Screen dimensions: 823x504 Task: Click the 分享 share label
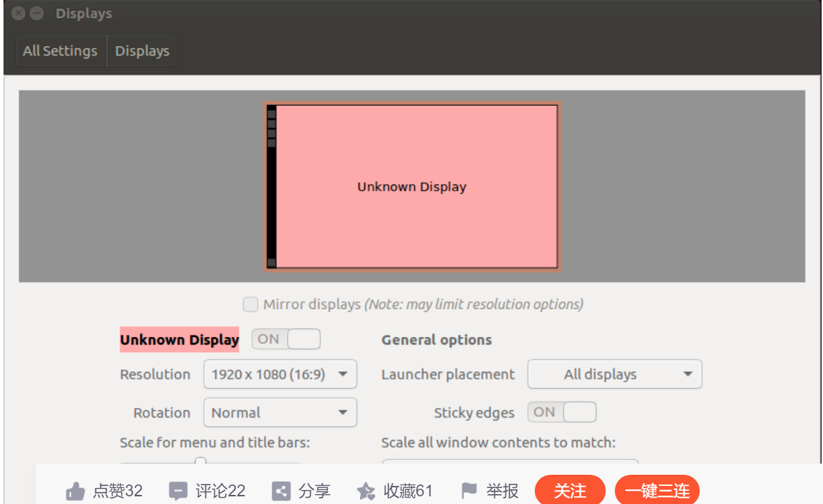pyautogui.click(x=315, y=491)
